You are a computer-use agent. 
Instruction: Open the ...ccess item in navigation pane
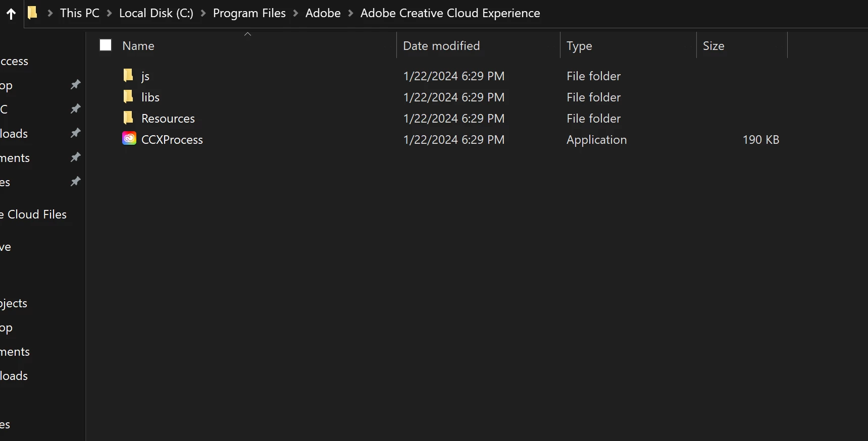pos(14,61)
